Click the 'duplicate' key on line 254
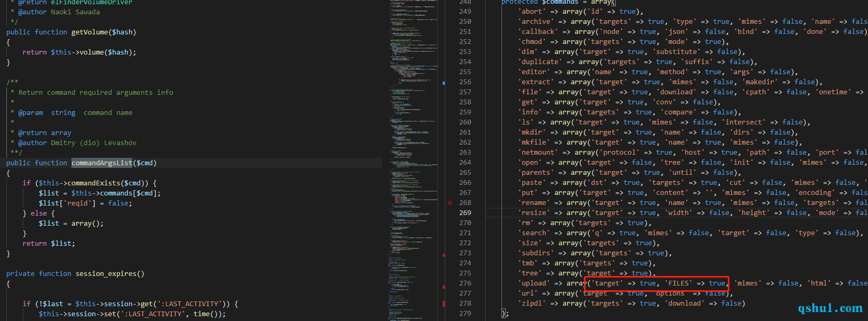 tap(540, 62)
